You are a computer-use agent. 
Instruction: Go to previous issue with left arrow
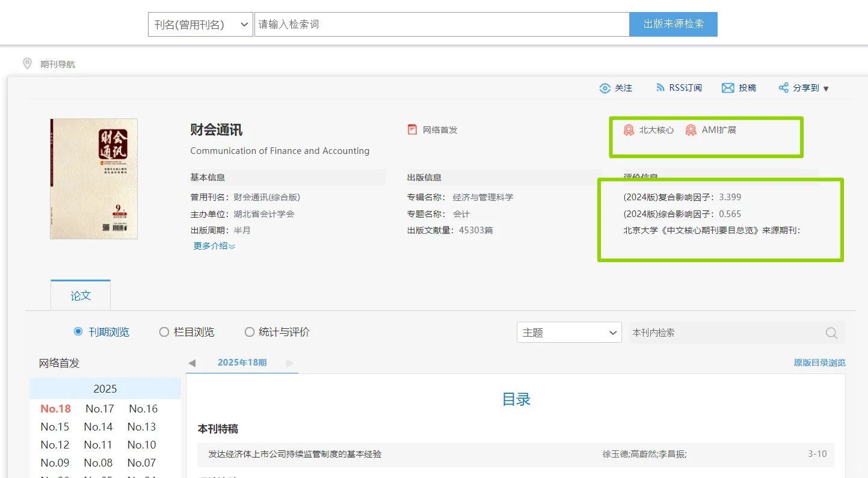[192, 363]
